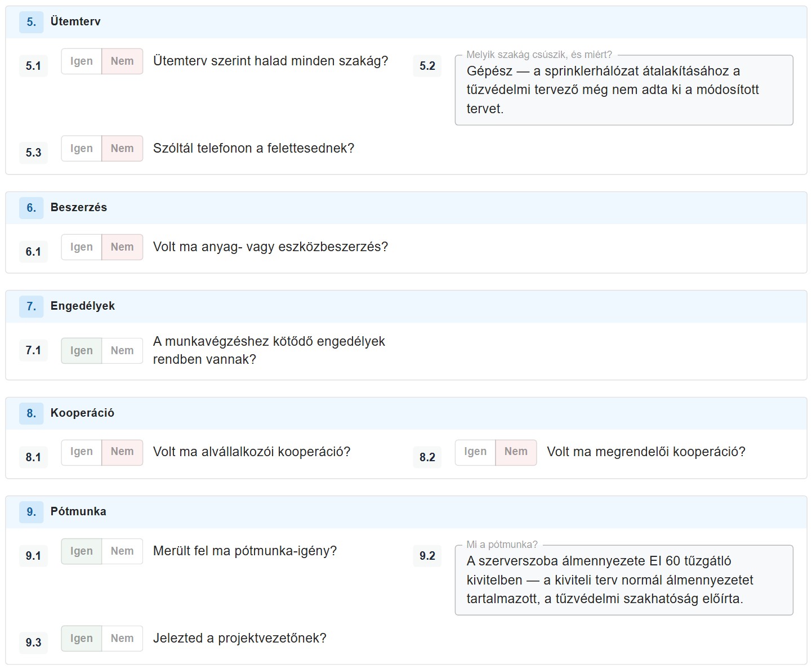Click the text 'Volt ma megrendelői kooperáció?'
The width and height of the screenshot is (812, 669).
pyautogui.click(x=646, y=452)
